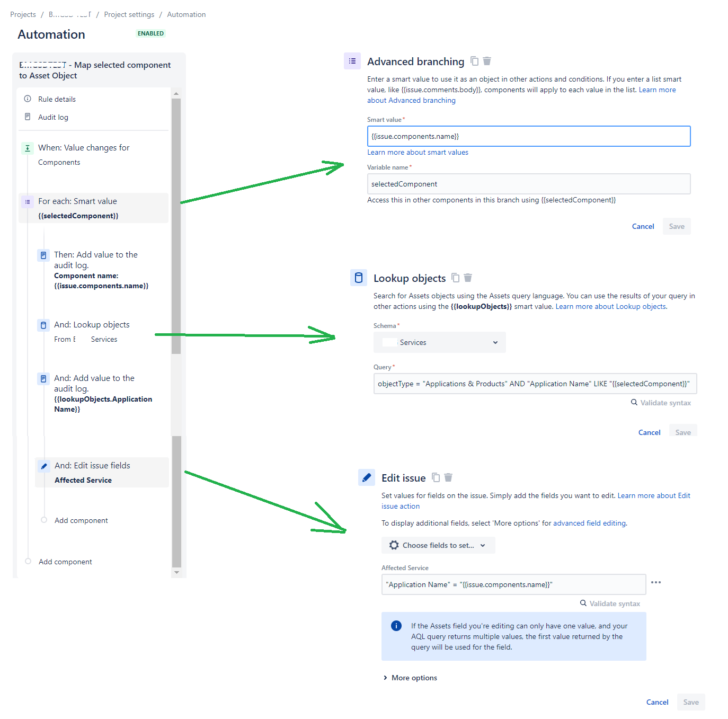This screenshot has width=728, height=719.
Task: Open Rule details in sidebar
Action: [57, 99]
